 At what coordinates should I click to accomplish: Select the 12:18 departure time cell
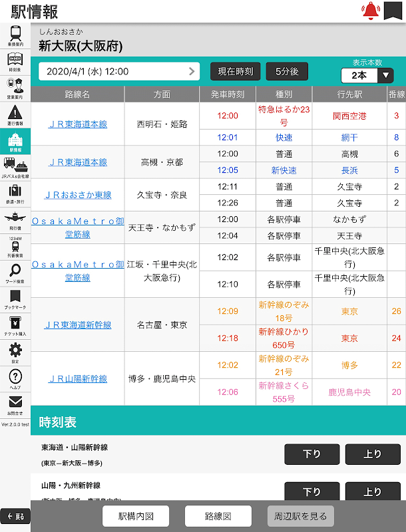[228, 338]
